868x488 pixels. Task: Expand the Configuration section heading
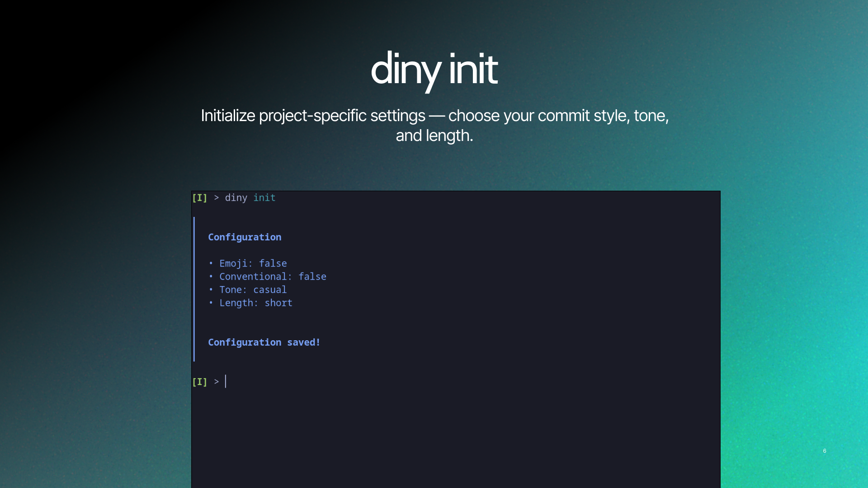pyautogui.click(x=245, y=237)
